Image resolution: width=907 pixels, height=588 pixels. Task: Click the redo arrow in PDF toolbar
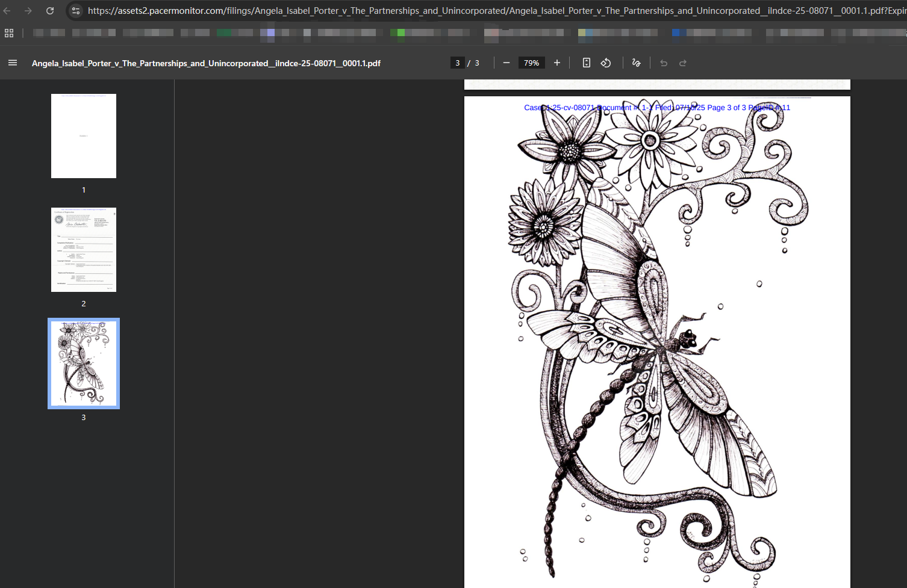[683, 63]
